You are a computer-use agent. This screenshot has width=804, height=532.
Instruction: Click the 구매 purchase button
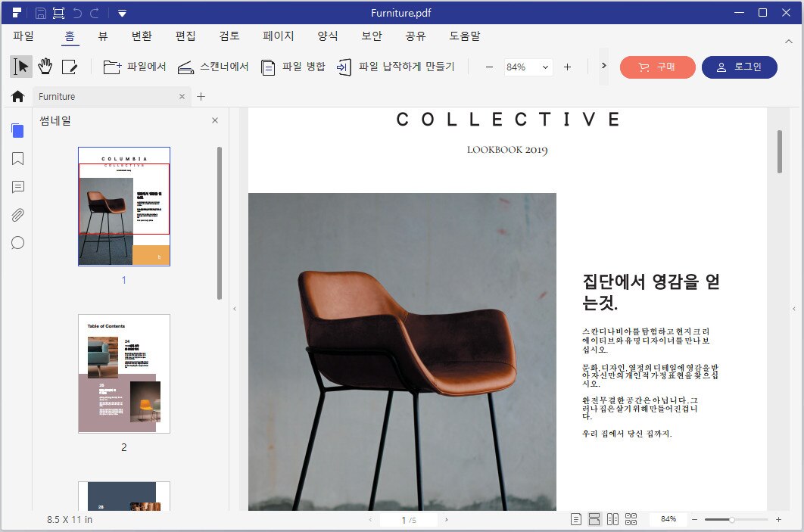pos(657,67)
